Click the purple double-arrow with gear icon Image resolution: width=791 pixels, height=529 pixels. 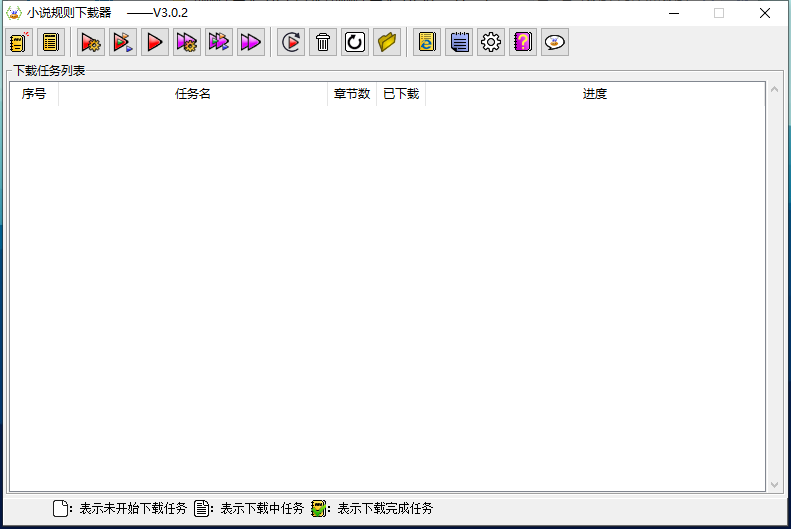pyautogui.click(x=187, y=42)
